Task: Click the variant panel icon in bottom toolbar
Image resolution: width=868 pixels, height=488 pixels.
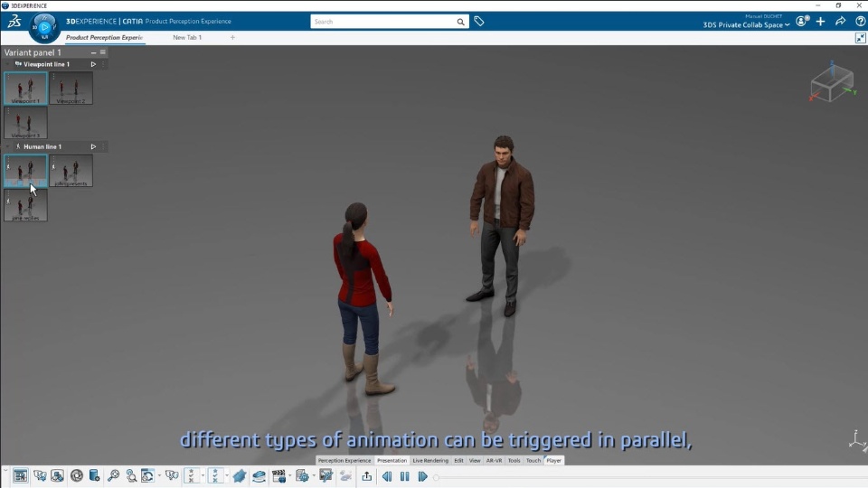Action: pos(21,476)
